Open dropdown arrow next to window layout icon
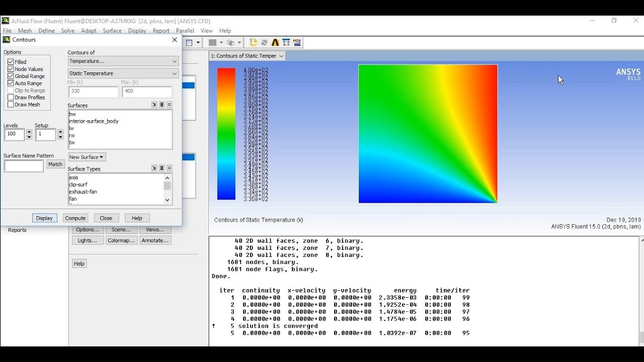 [198, 43]
